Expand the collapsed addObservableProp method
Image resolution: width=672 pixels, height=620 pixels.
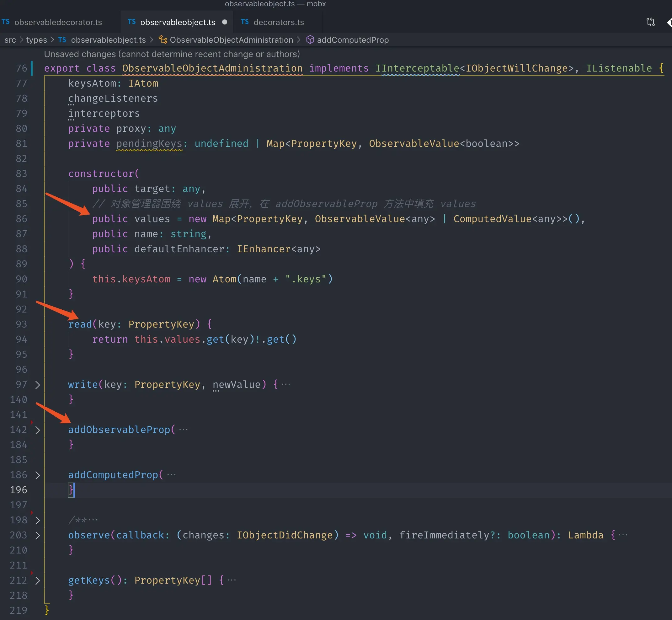(x=37, y=430)
